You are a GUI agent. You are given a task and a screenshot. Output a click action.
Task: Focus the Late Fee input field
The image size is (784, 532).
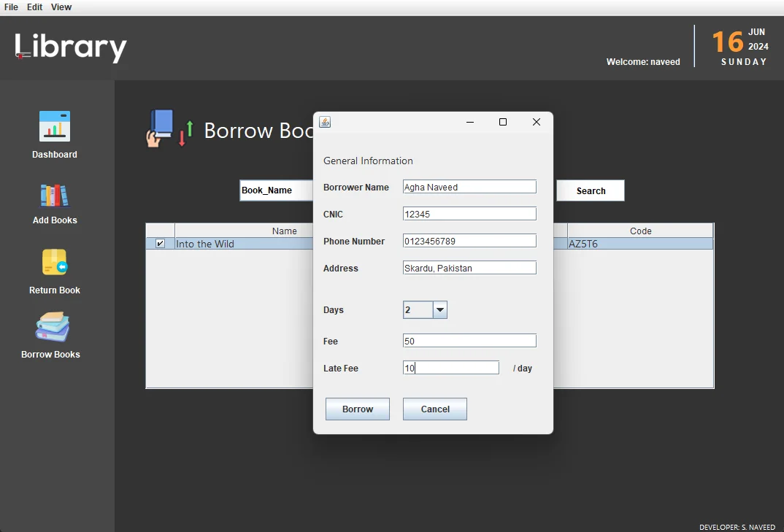451,368
